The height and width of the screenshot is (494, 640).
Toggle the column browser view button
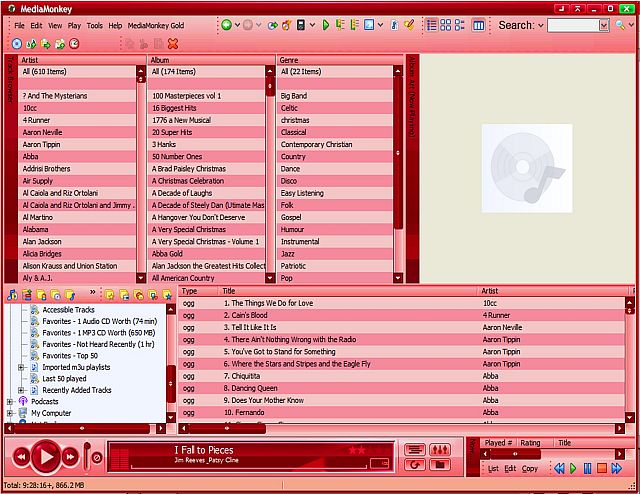[x=478, y=25]
